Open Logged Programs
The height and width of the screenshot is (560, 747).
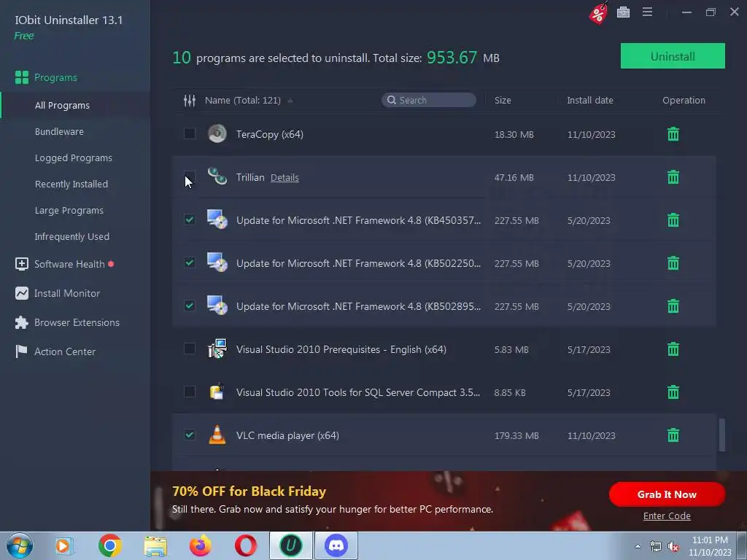coord(74,157)
